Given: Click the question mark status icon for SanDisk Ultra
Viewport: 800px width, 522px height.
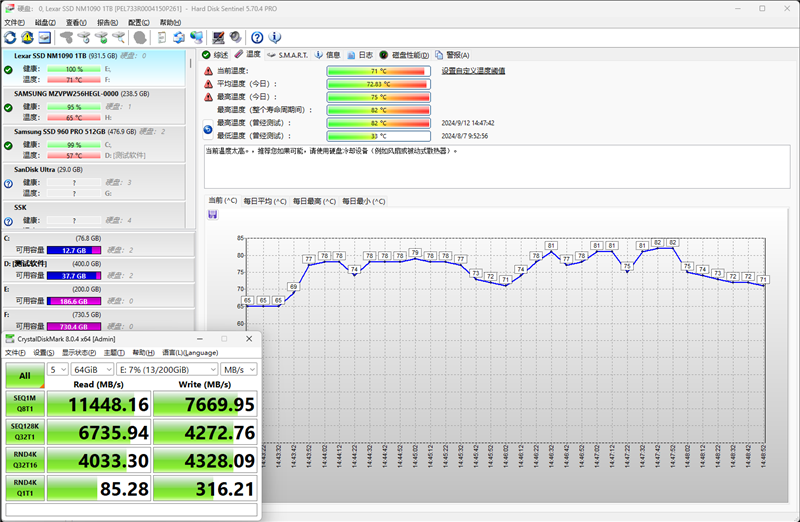Looking at the screenshot, I should 8,184.
